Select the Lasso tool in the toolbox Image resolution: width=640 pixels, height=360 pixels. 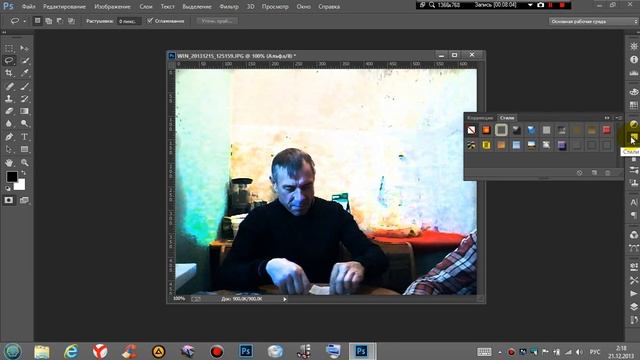click(9, 60)
